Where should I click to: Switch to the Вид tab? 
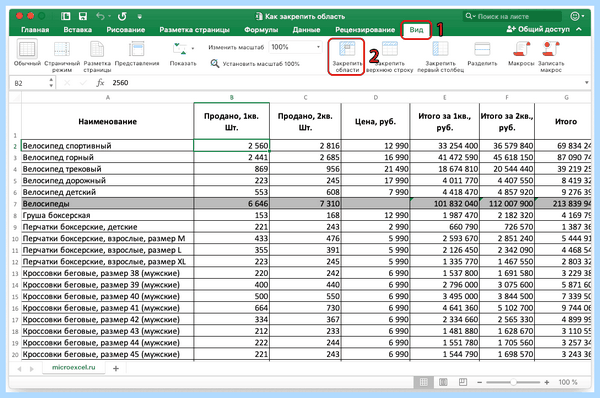click(416, 29)
